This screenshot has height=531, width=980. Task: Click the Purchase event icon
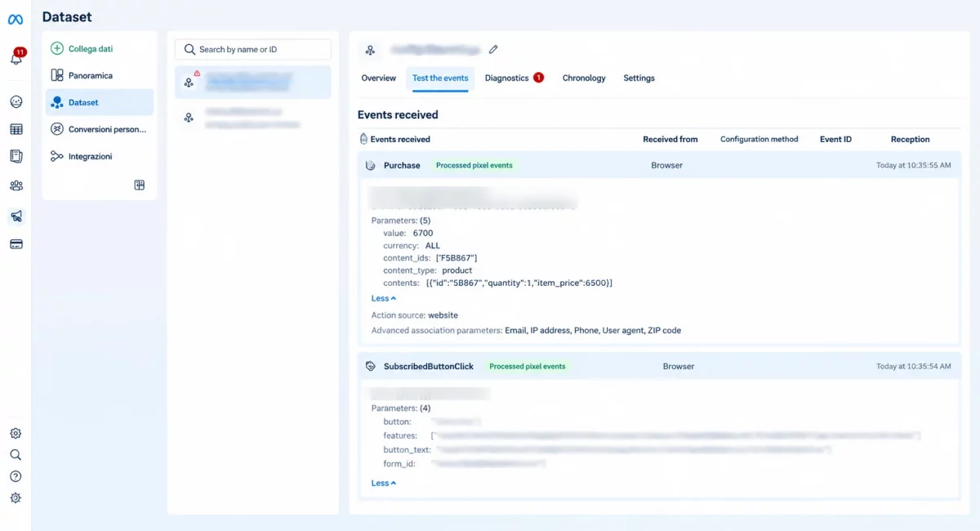point(370,165)
